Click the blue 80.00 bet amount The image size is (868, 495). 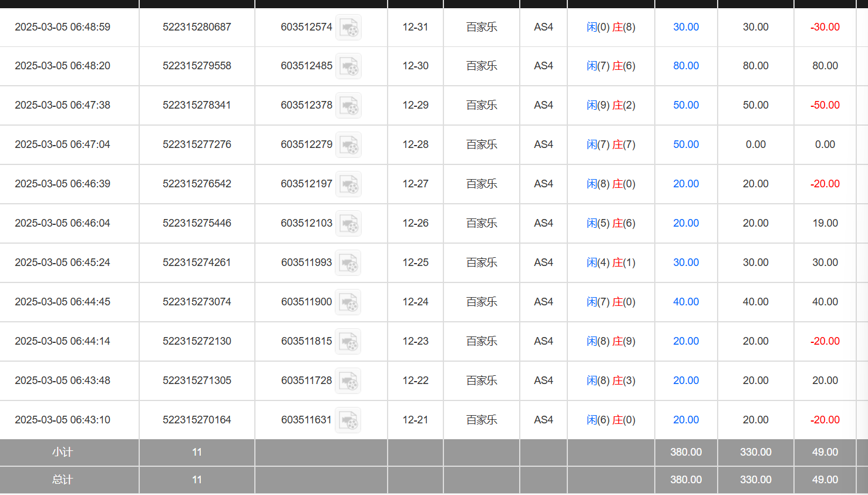685,66
